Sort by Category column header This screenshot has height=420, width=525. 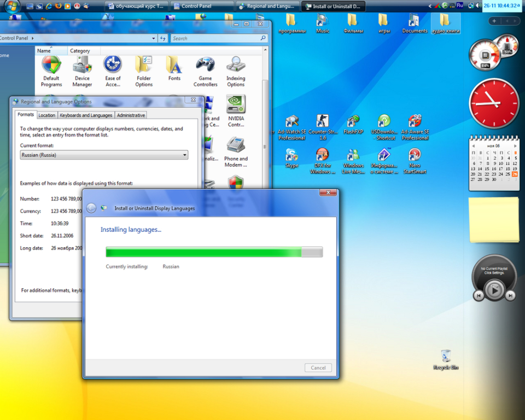click(x=84, y=50)
